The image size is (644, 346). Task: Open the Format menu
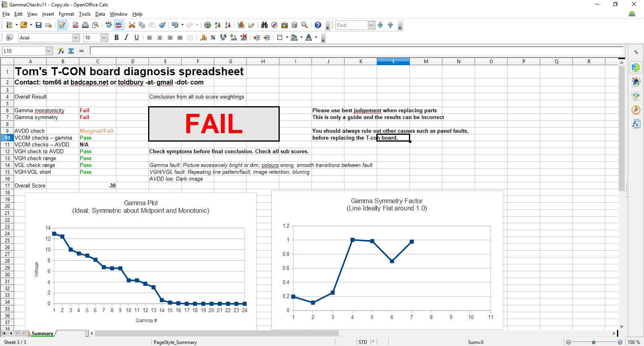click(x=66, y=14)
